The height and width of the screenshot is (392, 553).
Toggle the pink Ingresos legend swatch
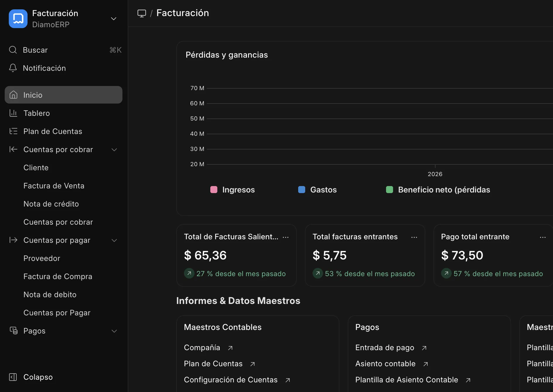(x=214, y=190)
